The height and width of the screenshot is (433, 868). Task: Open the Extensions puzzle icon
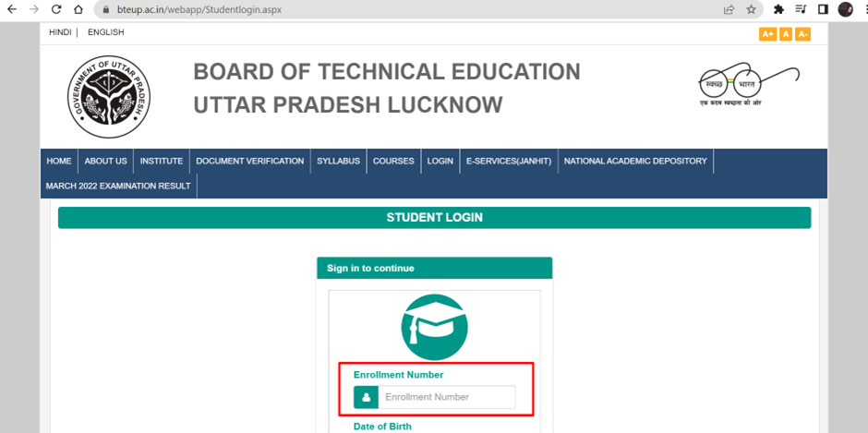click(778, 9)
